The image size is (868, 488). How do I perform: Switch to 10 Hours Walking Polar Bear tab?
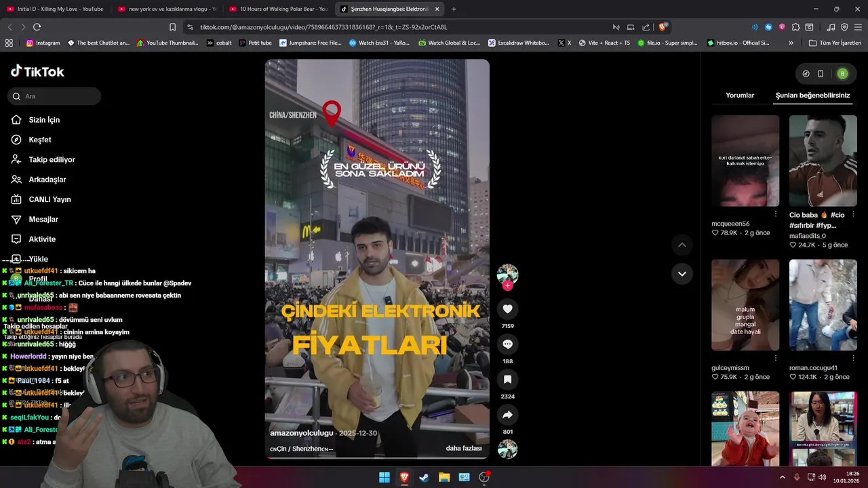(x=279, y=9)
